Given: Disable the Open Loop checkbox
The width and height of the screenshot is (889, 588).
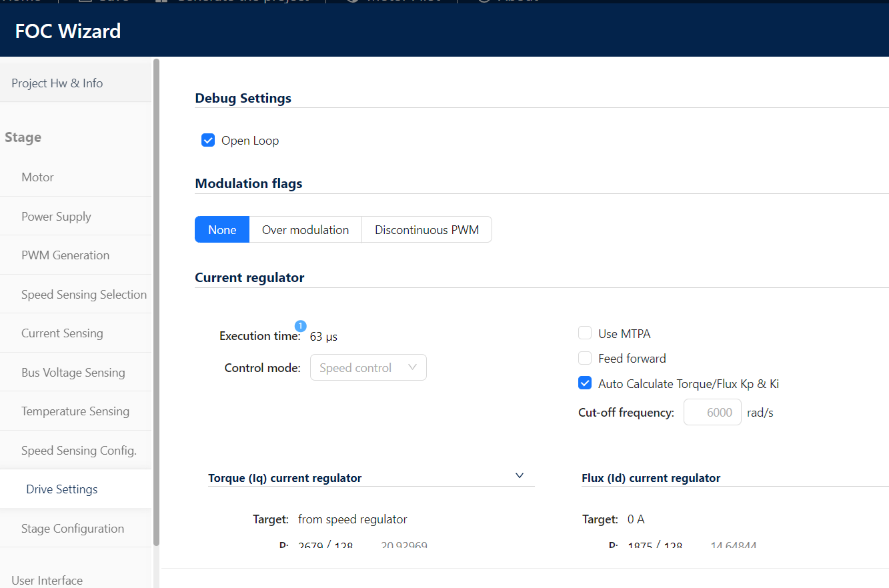Looking at the screenshot, I should point(208,141).
